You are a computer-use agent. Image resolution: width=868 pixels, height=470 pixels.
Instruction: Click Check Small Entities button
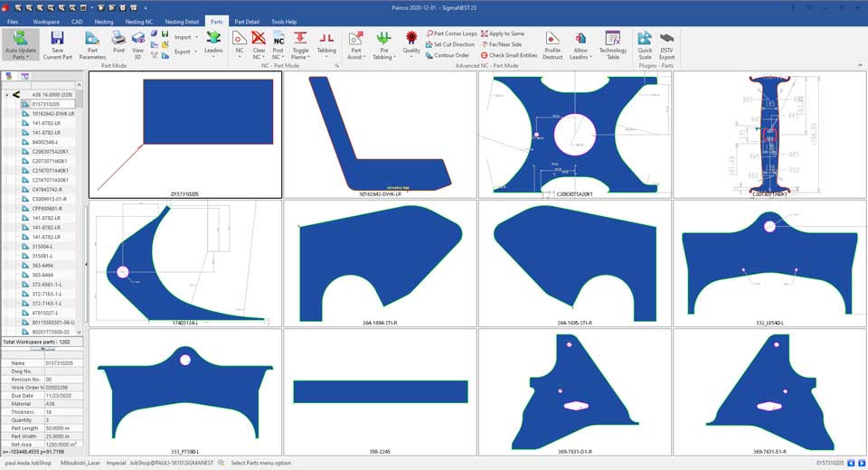(x=509, y=55)
